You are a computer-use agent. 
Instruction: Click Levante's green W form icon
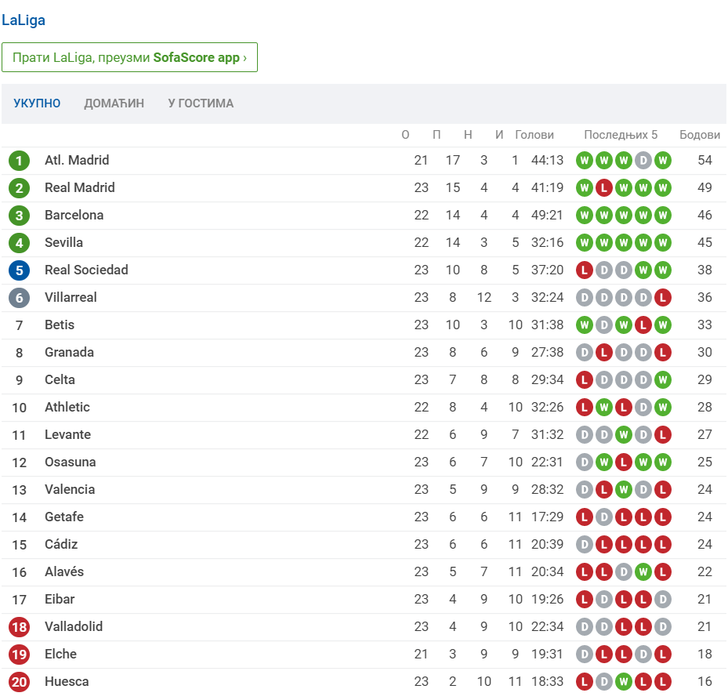pyautogui.click(x=624, y=435)
